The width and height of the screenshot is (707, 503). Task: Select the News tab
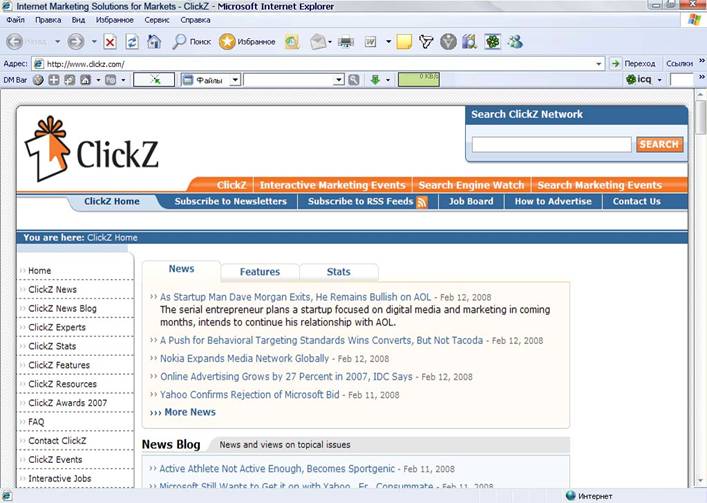181,269
